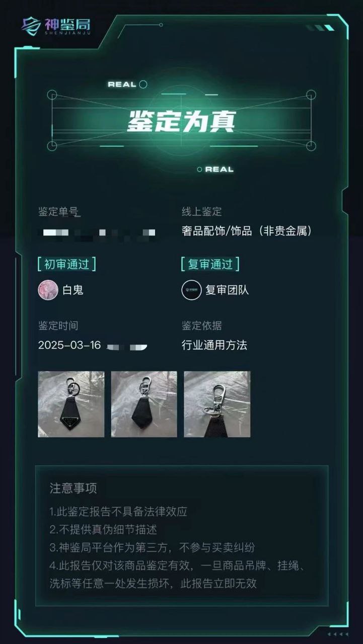Click the 行业通用方法 basis text
The height and width of the screenshot is (644, 363).
tap(214, 345)
